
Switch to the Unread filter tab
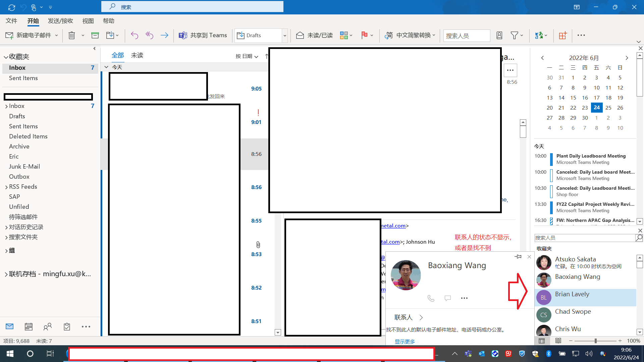tap(137, 55)
